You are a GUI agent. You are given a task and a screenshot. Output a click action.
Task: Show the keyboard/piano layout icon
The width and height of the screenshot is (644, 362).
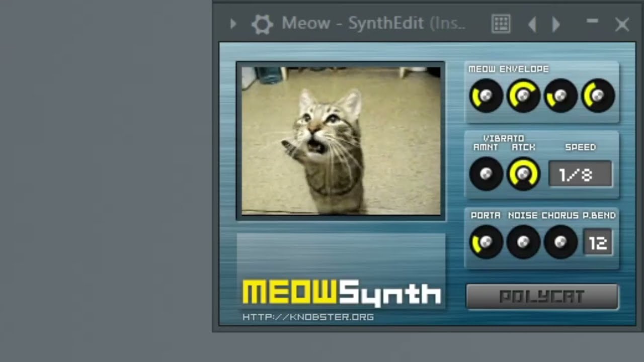coord(501,24)
